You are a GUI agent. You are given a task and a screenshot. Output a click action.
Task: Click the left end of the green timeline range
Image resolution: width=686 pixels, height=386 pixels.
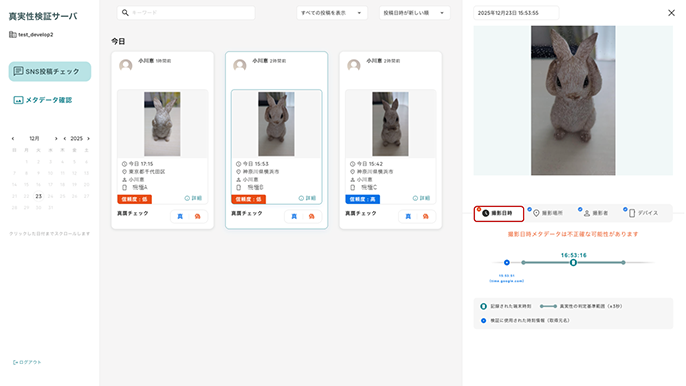tap(523, 263)
